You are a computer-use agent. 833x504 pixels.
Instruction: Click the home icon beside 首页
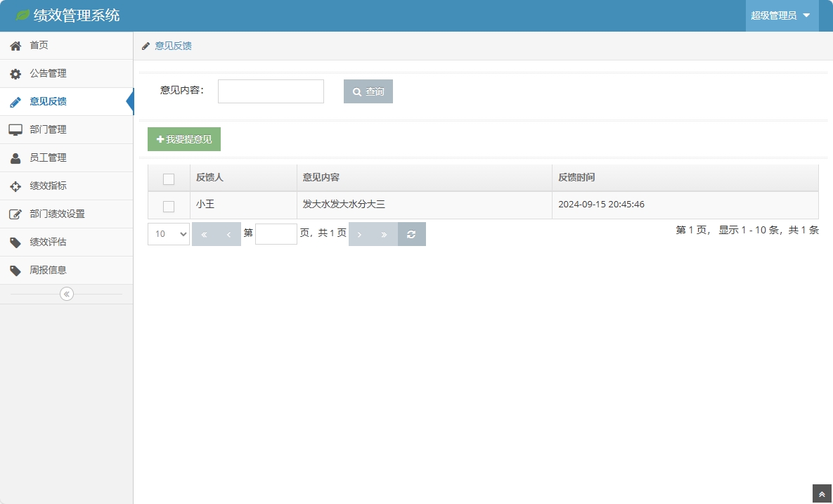pos(15,46)
